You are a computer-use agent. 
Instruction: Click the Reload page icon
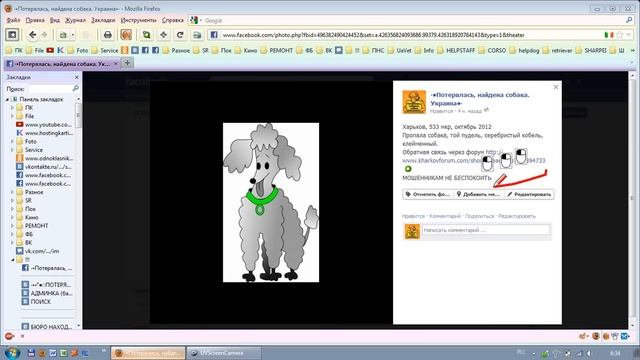tap(180, 35)
